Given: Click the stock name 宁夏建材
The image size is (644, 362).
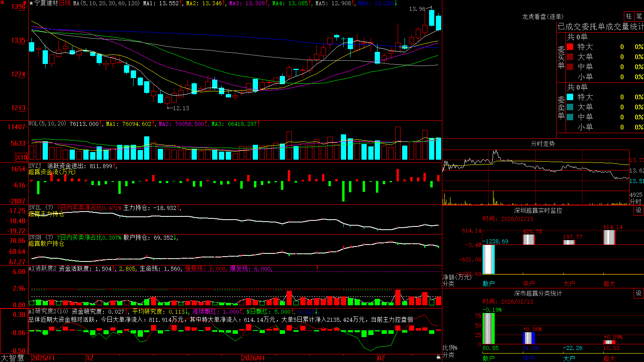Looking at the screenshot, I should click(46, 3).
